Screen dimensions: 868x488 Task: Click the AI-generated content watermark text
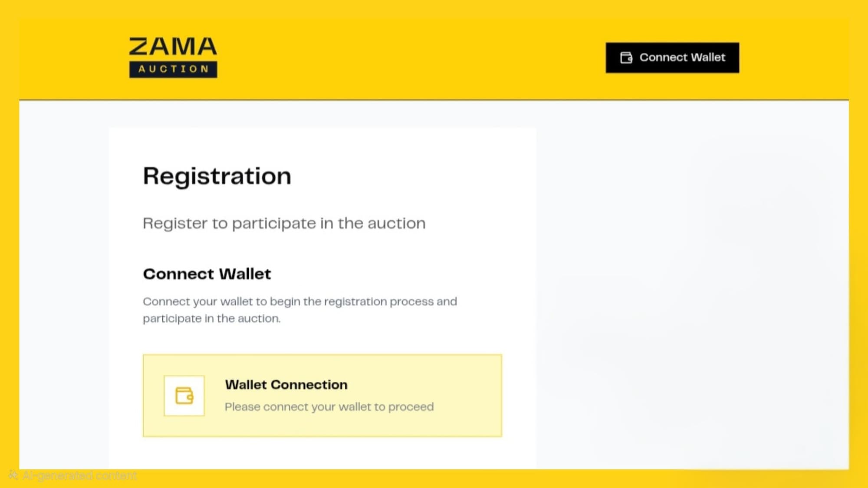(x=79, y=476)
